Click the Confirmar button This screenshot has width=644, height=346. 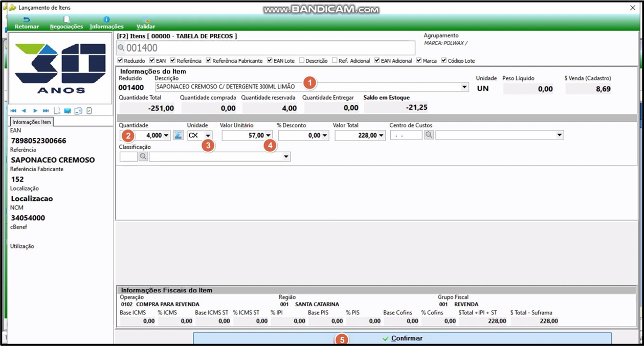click(x=402, y=338)
